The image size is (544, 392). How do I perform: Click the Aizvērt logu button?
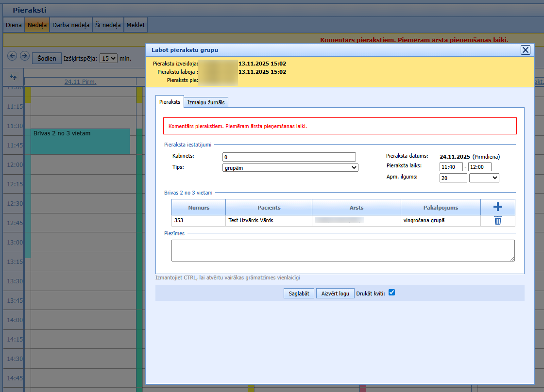click(x=335, y=294)
